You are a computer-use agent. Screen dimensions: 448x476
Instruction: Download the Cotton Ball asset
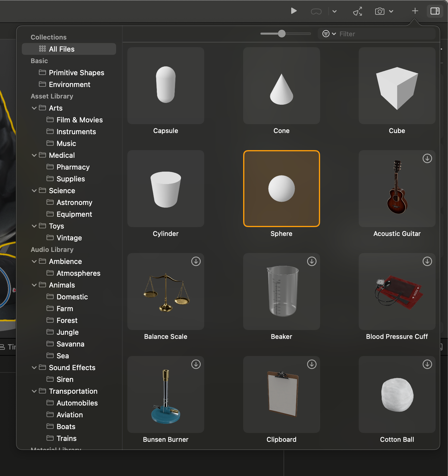click(x=427, y=364)
